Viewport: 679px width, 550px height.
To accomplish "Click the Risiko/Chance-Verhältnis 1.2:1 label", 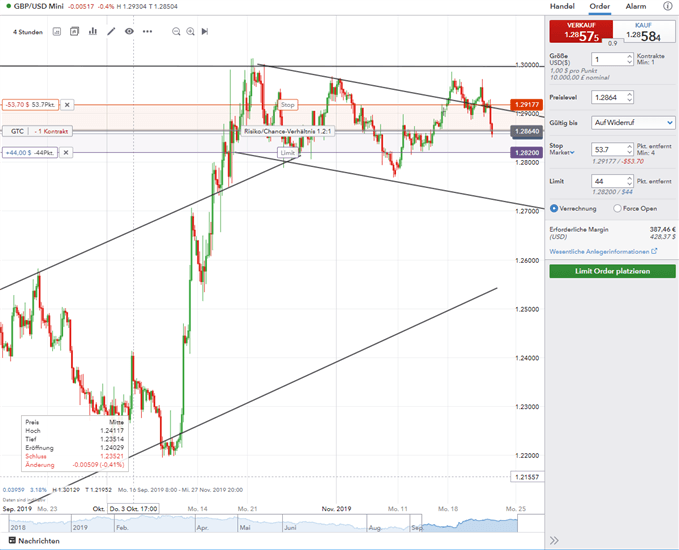I will 288,131.
